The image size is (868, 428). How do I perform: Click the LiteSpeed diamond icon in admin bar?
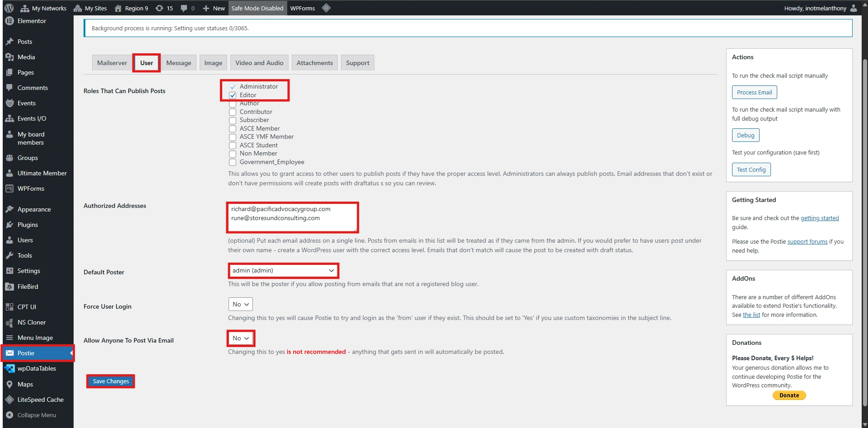326,8
